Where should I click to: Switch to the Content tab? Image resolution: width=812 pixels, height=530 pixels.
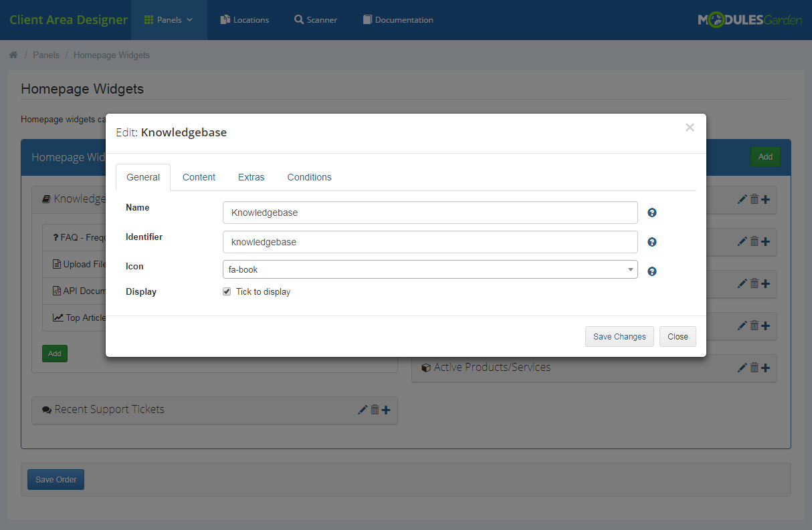tap(199, 177)
